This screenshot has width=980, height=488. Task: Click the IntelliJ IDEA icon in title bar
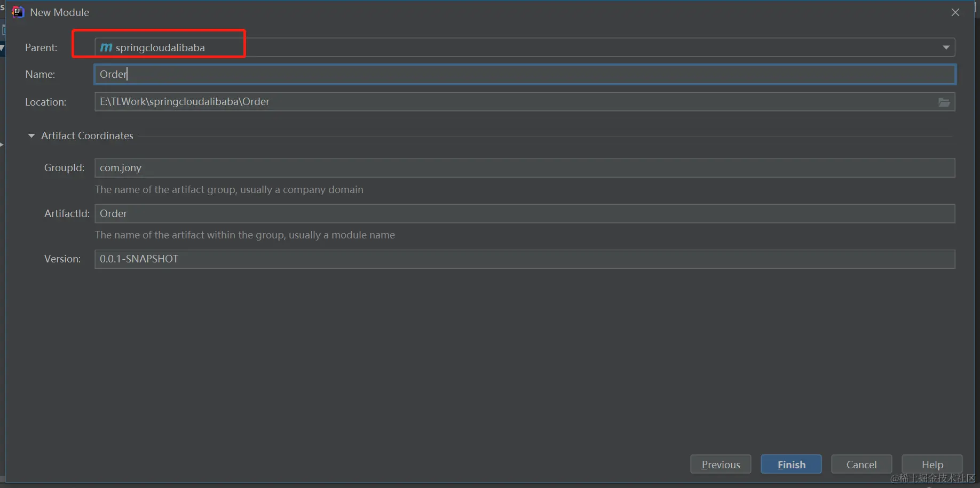coord(18,12)
